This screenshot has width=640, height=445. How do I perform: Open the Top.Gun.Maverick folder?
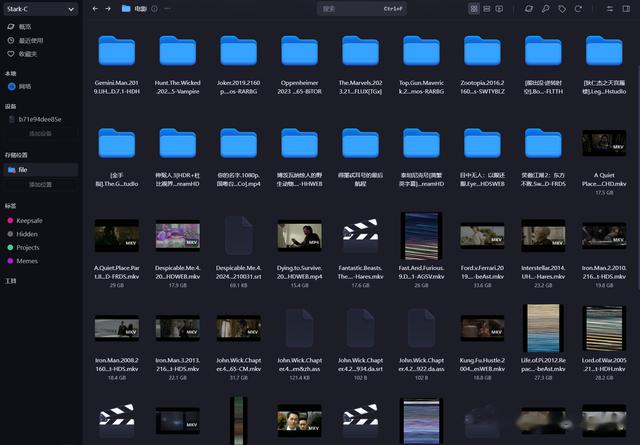(421, 51)
